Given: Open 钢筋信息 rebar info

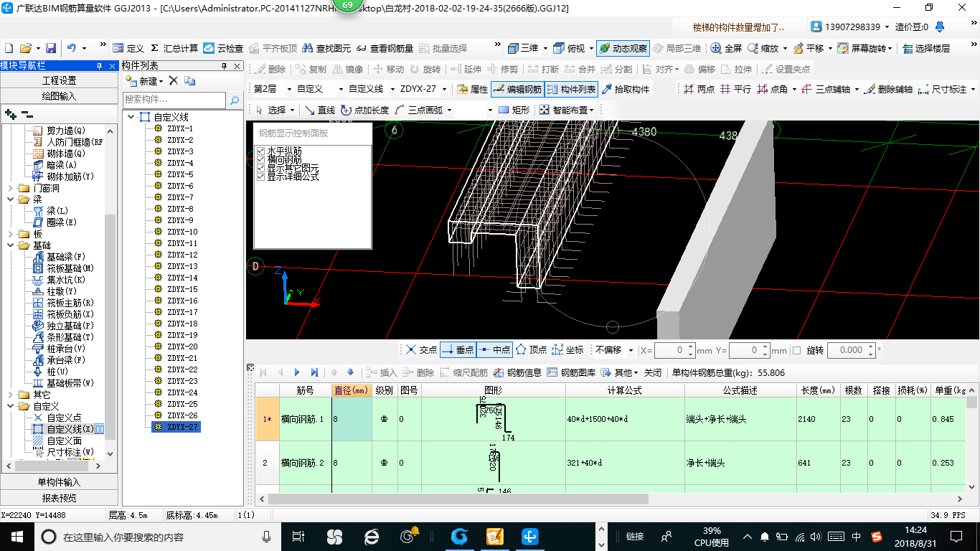Looking at the screenshot, I should tap(517, 372).
